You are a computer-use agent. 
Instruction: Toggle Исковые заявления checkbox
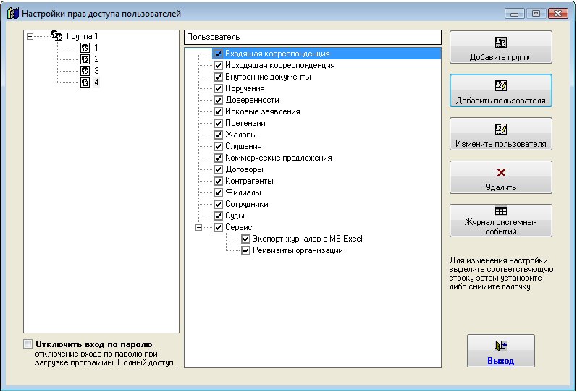click(x=218, y=111)
